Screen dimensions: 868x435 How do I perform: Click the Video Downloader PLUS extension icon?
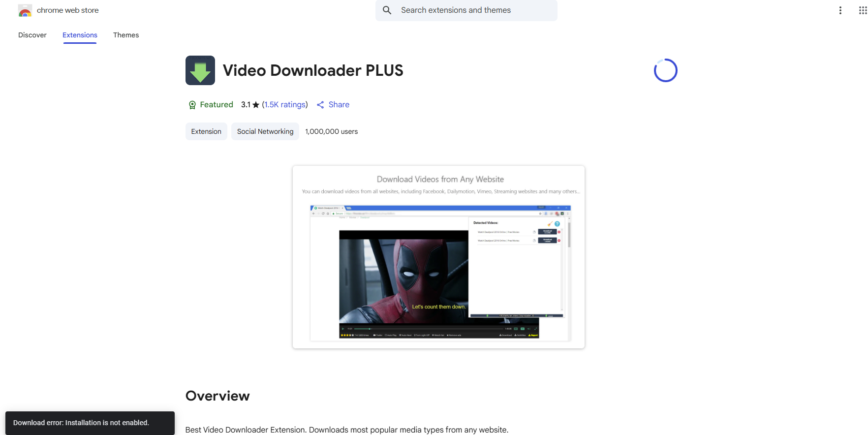click(200, 70)
